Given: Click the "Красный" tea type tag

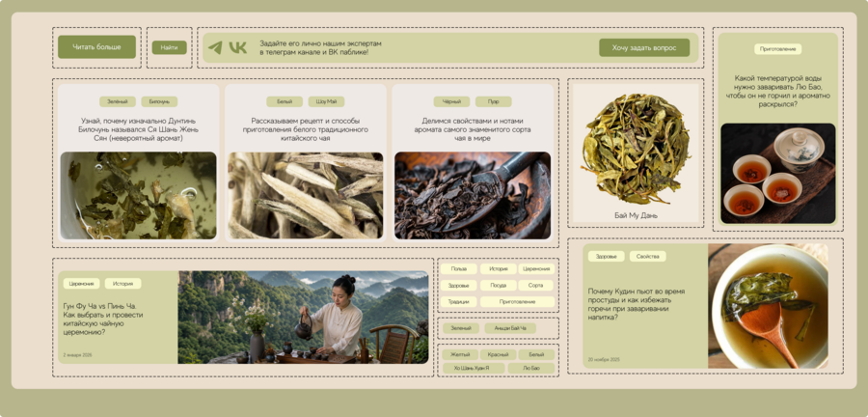Looking at the screenshot, I should (x=499, y=354).
